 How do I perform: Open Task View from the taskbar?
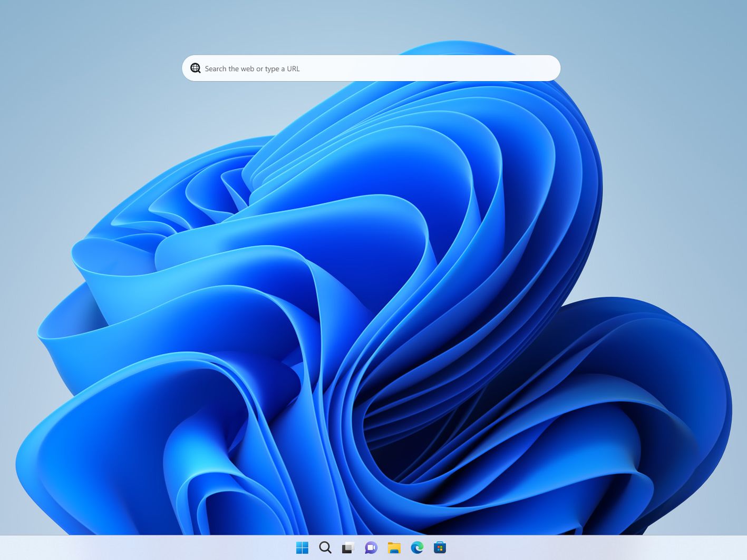[348, 548]
